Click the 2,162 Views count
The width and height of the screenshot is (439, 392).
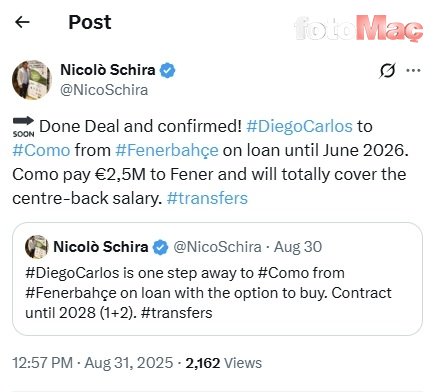pyautogui.click(x=224, y=363)
